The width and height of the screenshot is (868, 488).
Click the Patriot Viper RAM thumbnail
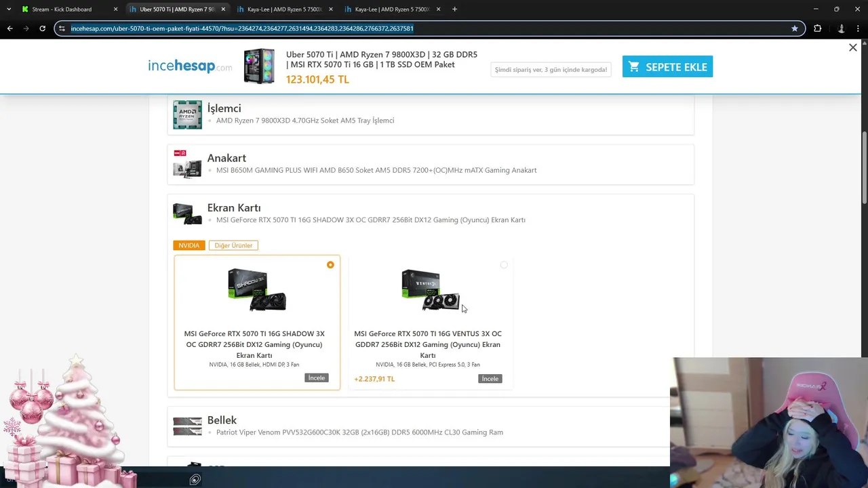click(x=187, y=426)
